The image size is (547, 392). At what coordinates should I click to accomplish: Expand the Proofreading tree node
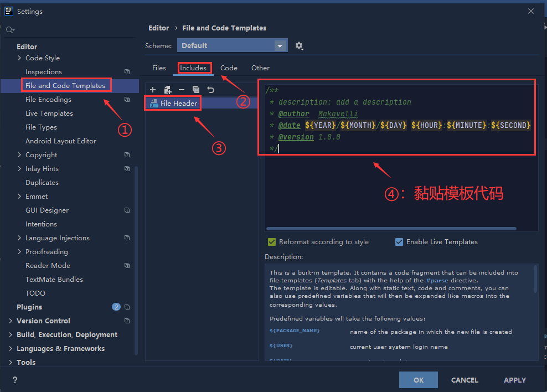[19, 252]
